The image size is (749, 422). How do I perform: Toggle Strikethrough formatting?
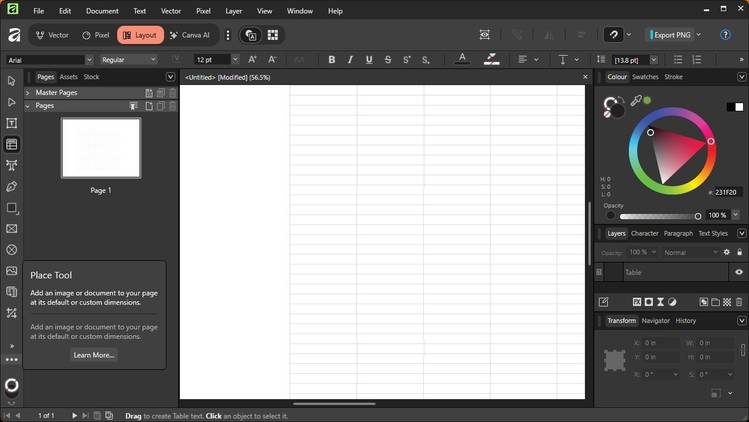tap(388, 59)
